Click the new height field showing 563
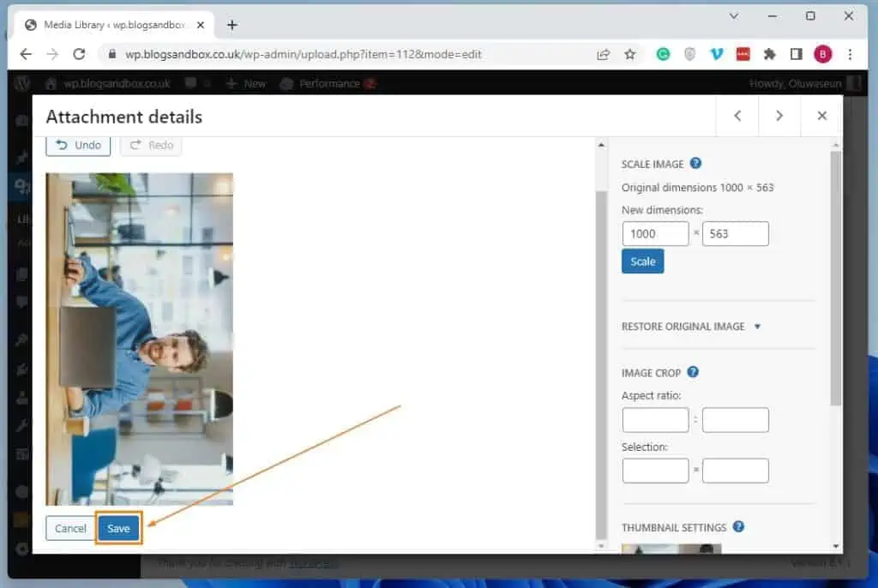The image size is (878, 588). [735, 233]
